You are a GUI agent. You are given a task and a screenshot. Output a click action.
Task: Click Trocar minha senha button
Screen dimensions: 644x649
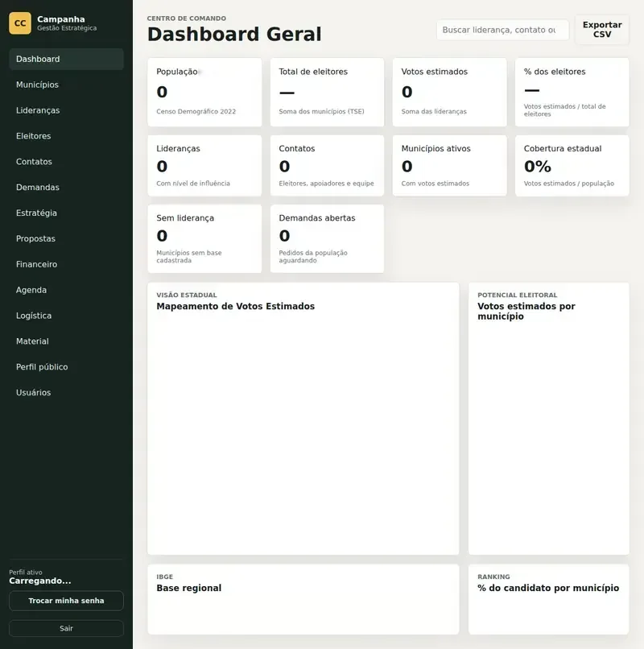point(66,601)
